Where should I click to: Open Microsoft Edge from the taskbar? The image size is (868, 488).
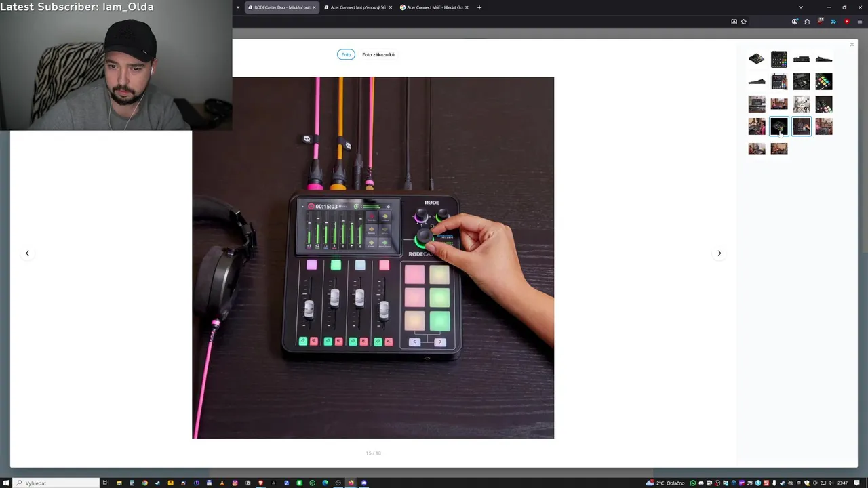(x=325, y=483)
